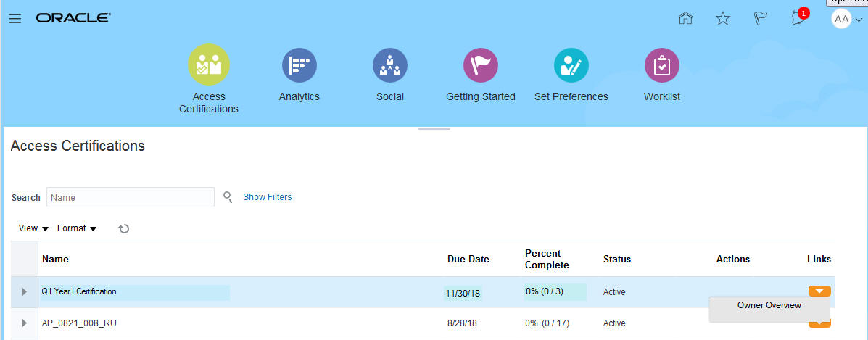
Task: Open Set Preferences icon
Action: click(x=571, y=65)
